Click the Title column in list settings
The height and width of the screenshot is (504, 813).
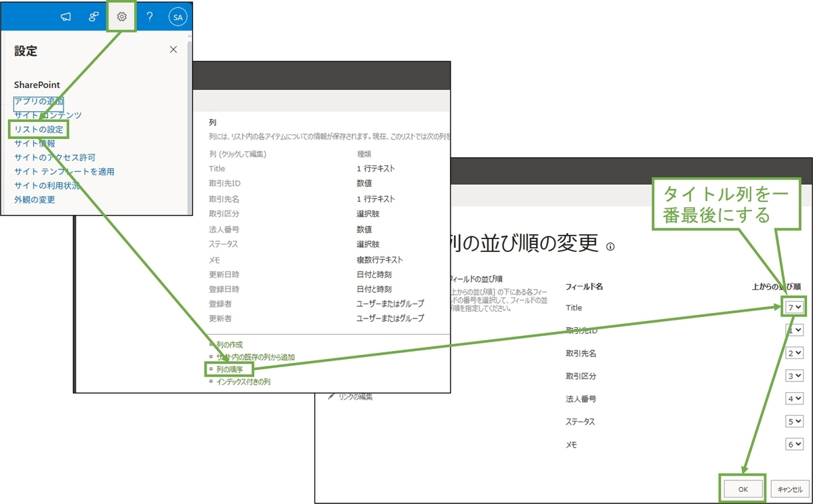click(x=217, y=169)
